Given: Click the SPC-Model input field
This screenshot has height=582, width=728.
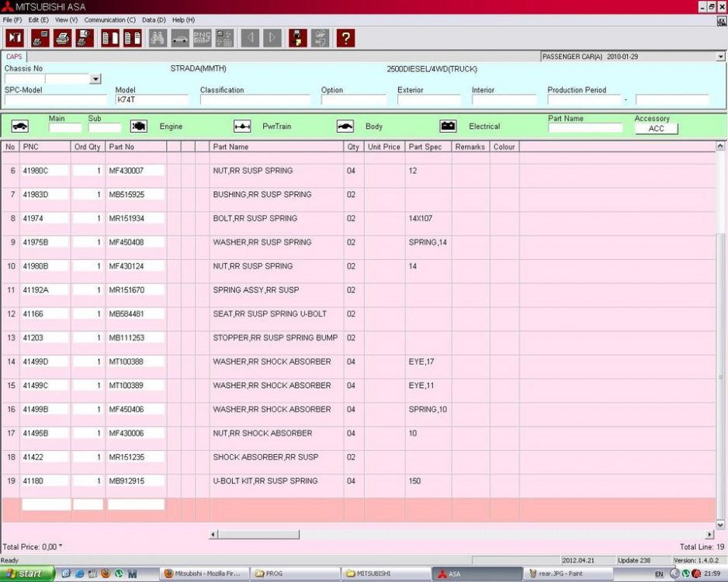Looking at the screenshot, I should tap(56, 100).
